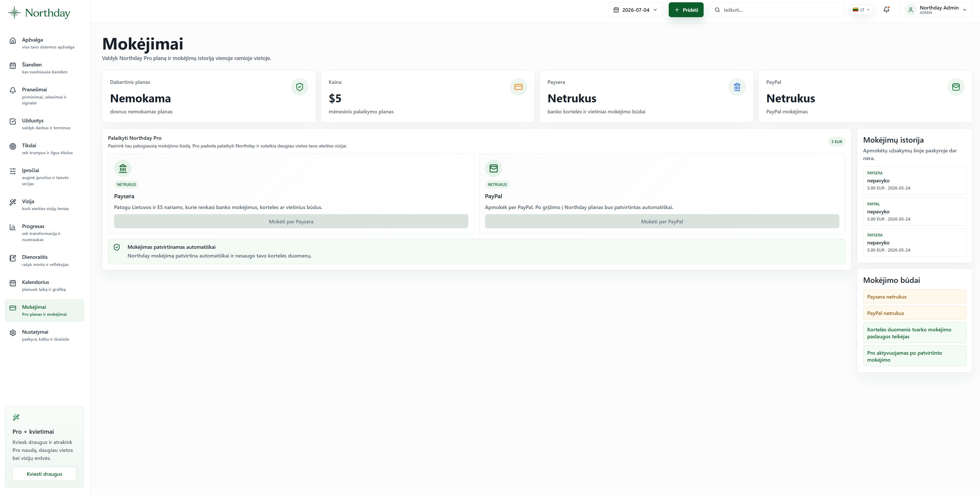Click Pro aktyvuojamas po patvirtinto mokėjimo note
Viewport: 980px width, 495px height.
pyautogui.click(x=915, y=356)
